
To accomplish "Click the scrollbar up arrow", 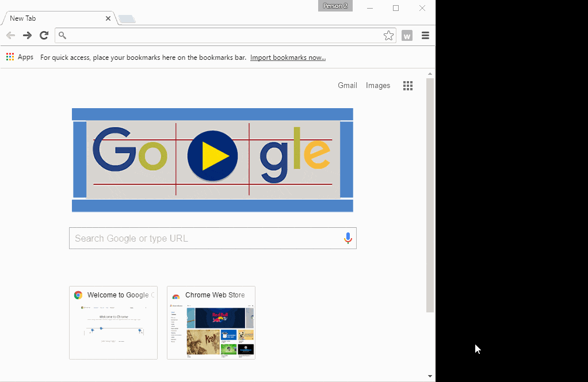I will [430, 74].
